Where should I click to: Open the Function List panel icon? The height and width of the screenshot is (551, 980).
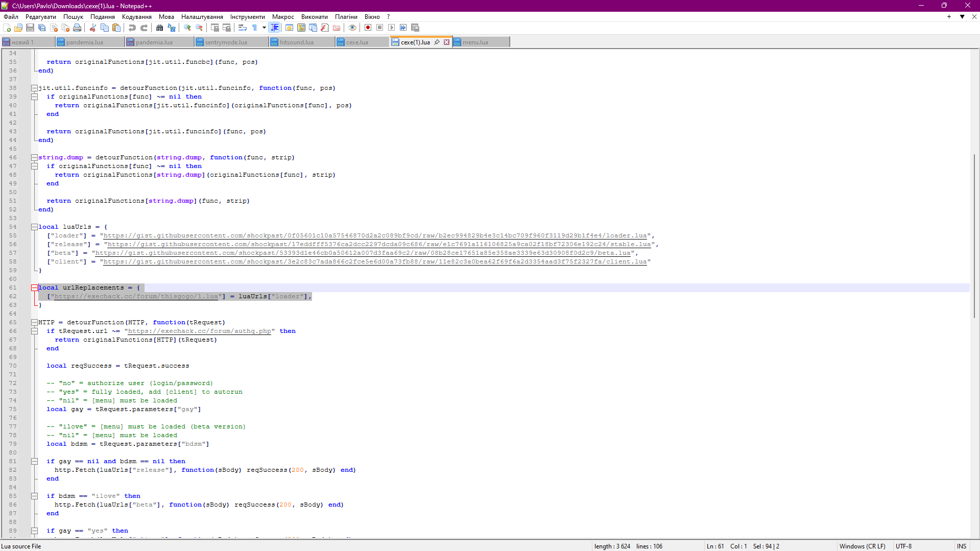[325, 28]
